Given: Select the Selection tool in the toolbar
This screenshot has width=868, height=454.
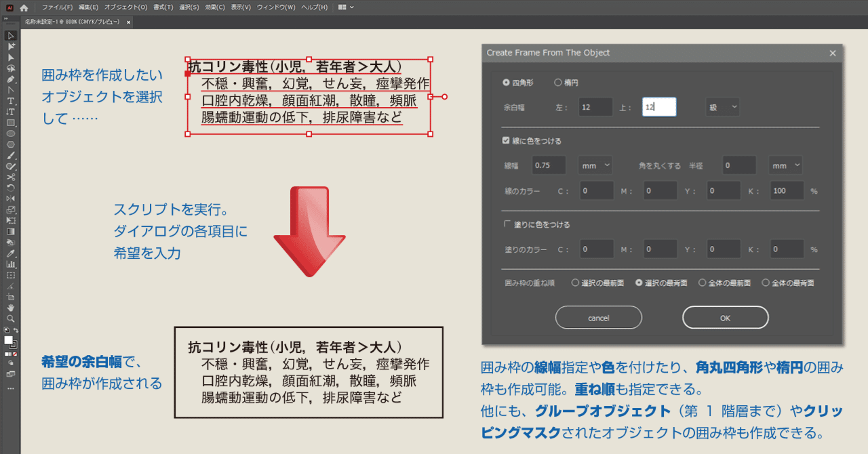Looking at the screenshot, I should (x=9, y=34).
